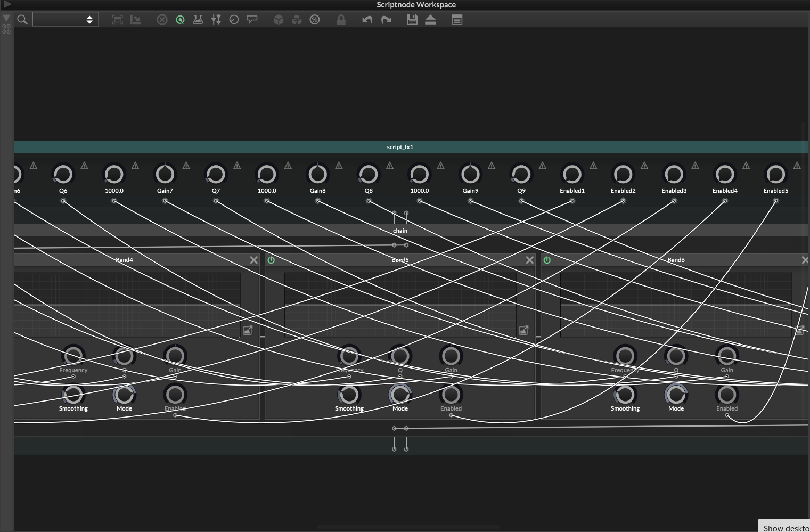Click the Band6 Smoothing knob

[625, 395]
